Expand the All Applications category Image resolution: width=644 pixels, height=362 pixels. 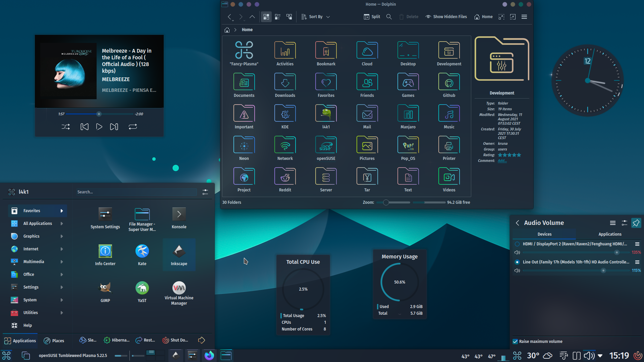tap(37, 224)
